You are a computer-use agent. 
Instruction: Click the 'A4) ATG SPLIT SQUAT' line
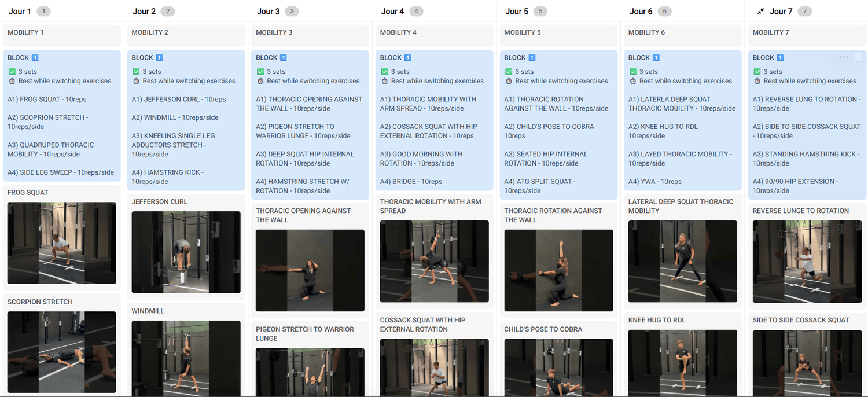(540, 186)
